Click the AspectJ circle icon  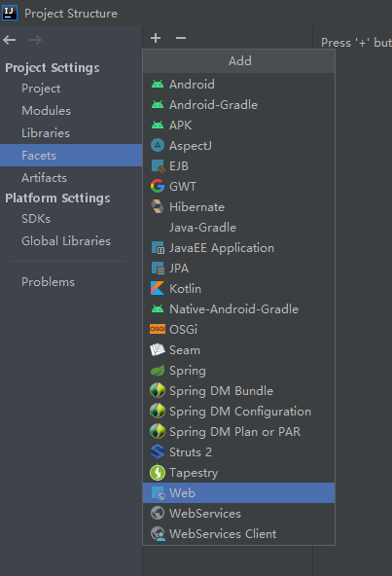tap(158, 146)
